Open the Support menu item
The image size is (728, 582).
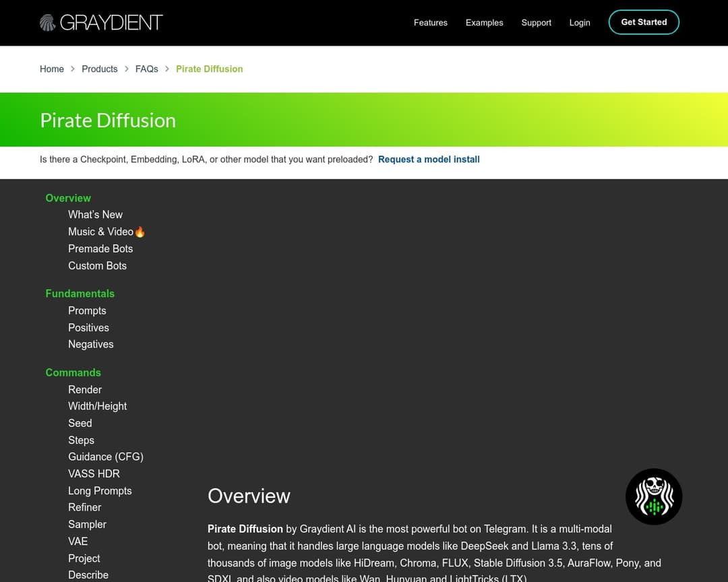point(536,22)
